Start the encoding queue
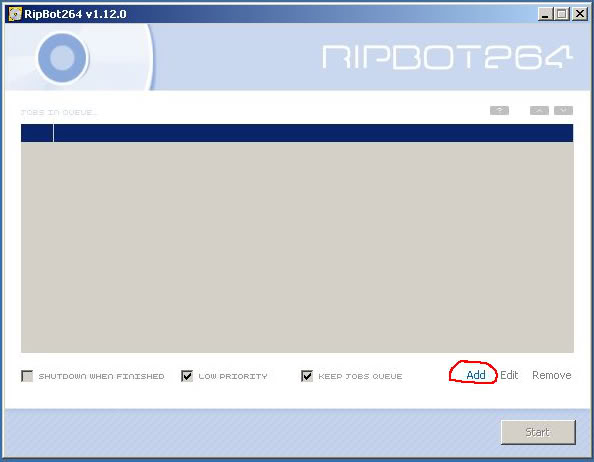 538,432
